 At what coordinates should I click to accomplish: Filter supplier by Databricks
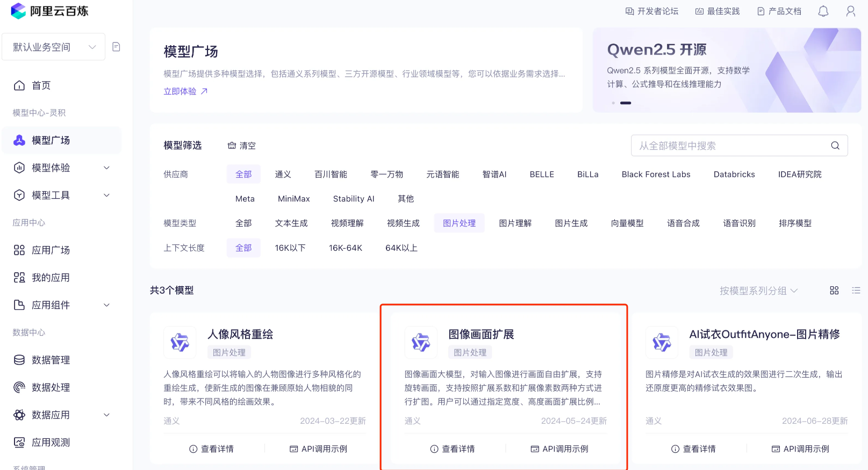pos(734,174)
